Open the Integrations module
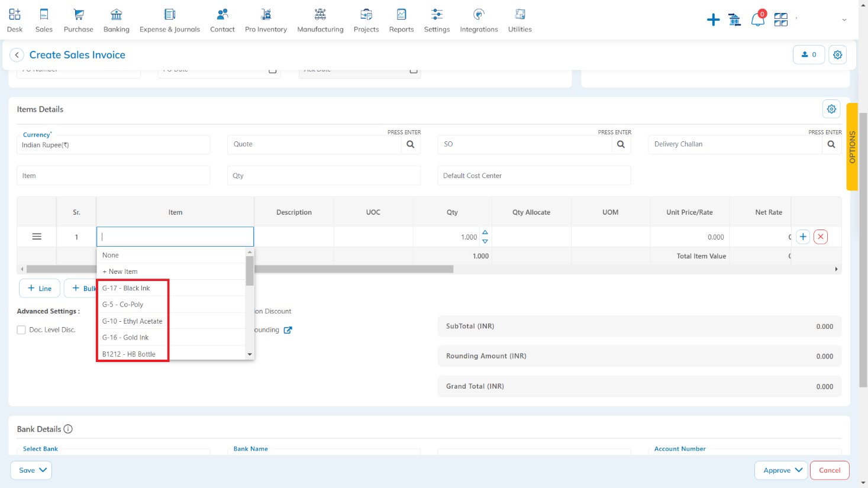The image size is (868, 488). (479, 20)
